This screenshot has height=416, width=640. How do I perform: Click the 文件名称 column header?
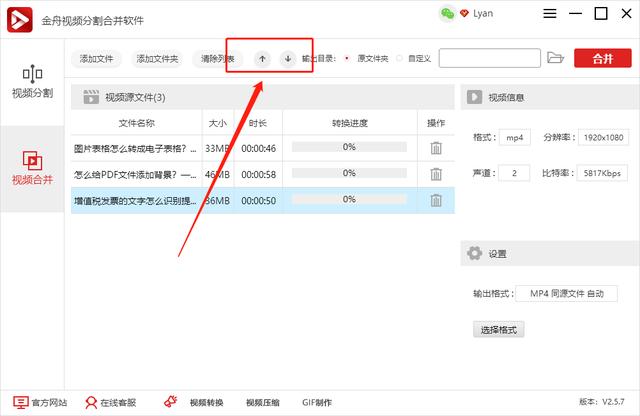[136, 123]
